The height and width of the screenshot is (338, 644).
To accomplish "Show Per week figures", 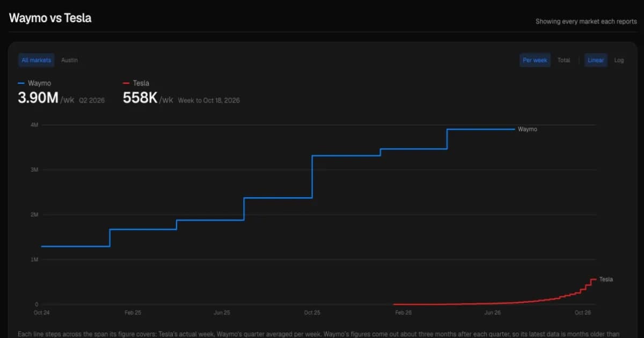I will point(535,60).
